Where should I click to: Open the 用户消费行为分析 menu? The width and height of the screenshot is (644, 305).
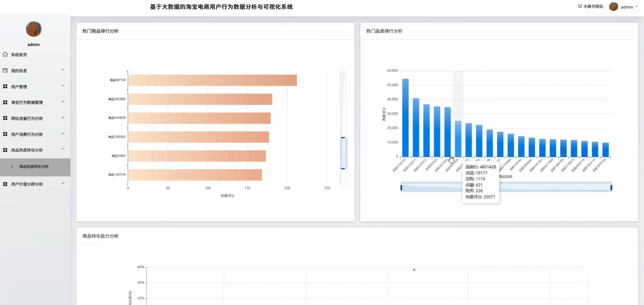tap(35, 134)
